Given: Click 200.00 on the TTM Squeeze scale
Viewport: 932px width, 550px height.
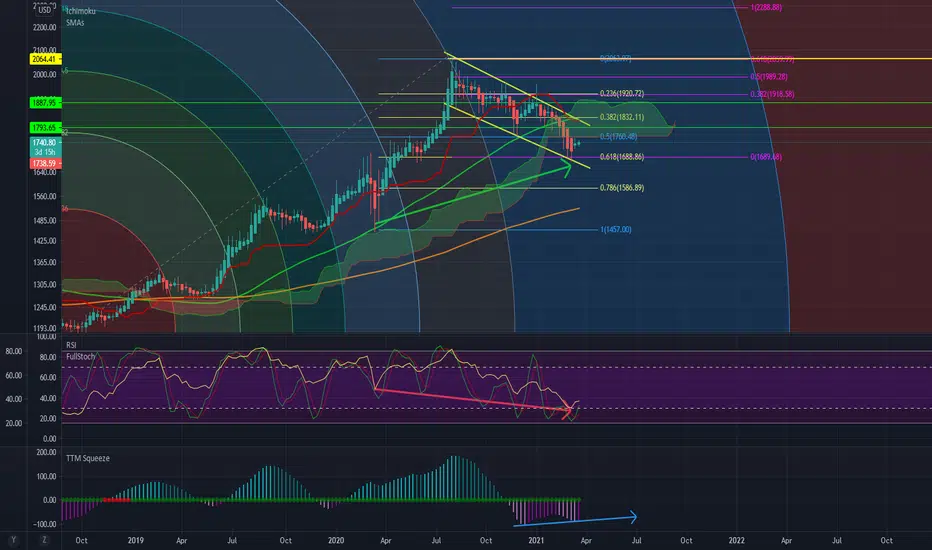Looking at the screenshot, I should (x=46, y=452).
